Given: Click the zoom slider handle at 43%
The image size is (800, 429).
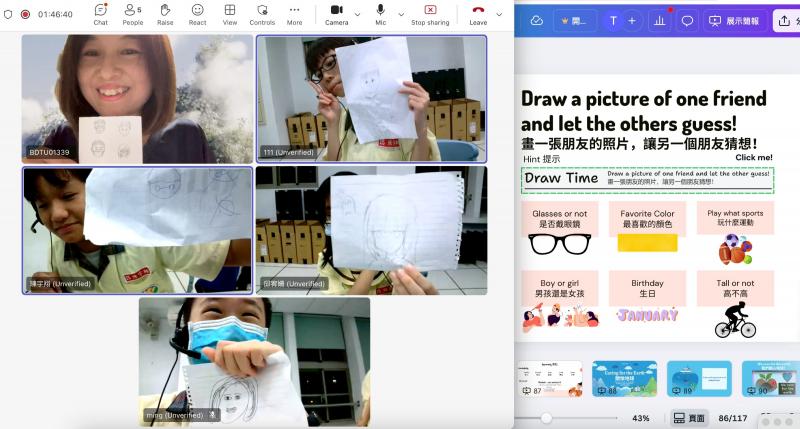Looking at the screenshot, I should point(546,418).
